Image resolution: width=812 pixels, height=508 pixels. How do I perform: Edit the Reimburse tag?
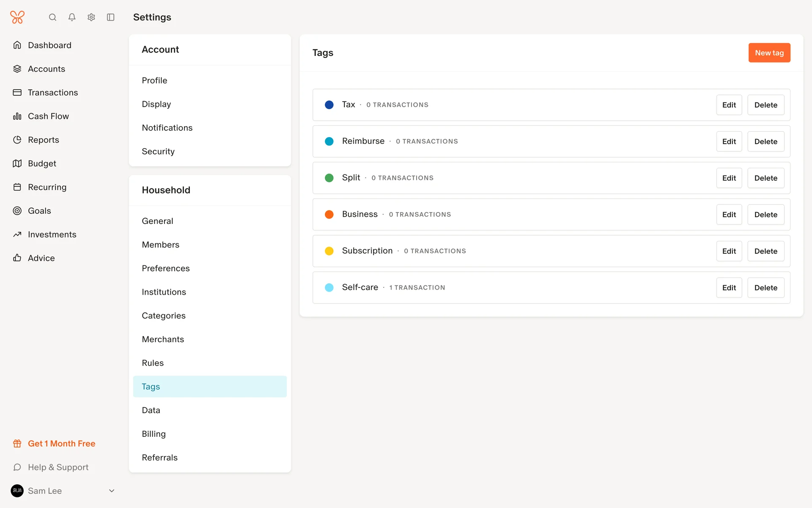729,141
